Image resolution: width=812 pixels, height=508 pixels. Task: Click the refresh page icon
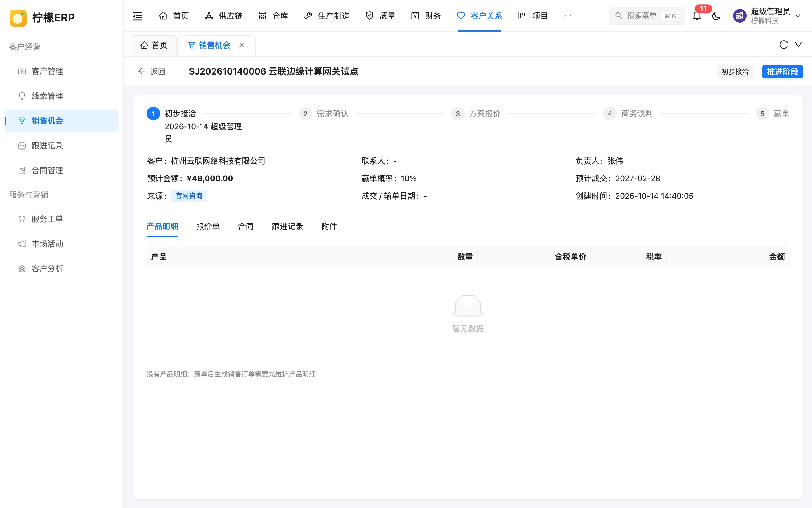click(784, 45)
